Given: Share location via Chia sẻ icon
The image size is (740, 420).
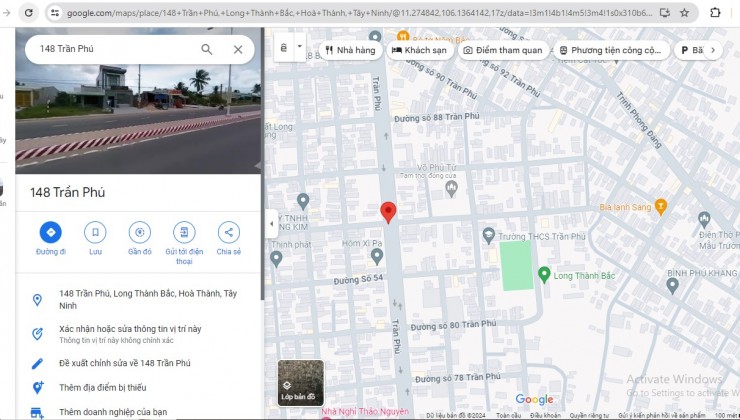Looking at the screenshot, I should click(229, 232).
